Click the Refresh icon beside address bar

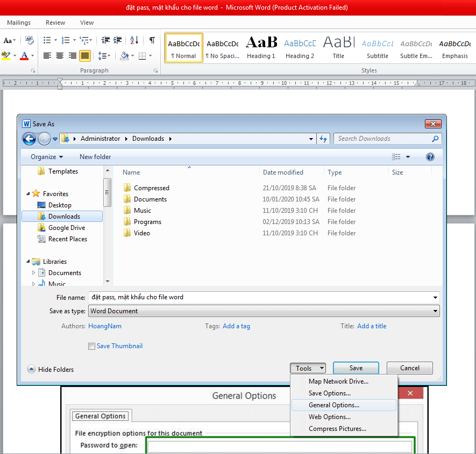[323, 139]
